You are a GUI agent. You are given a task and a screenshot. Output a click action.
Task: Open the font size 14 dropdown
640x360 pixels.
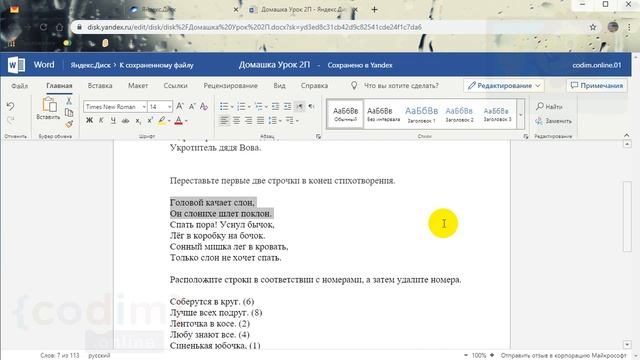point(169,107)
